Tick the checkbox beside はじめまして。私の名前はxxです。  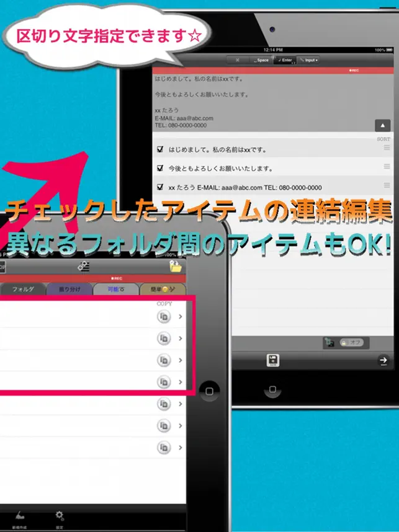coord(160,149)
